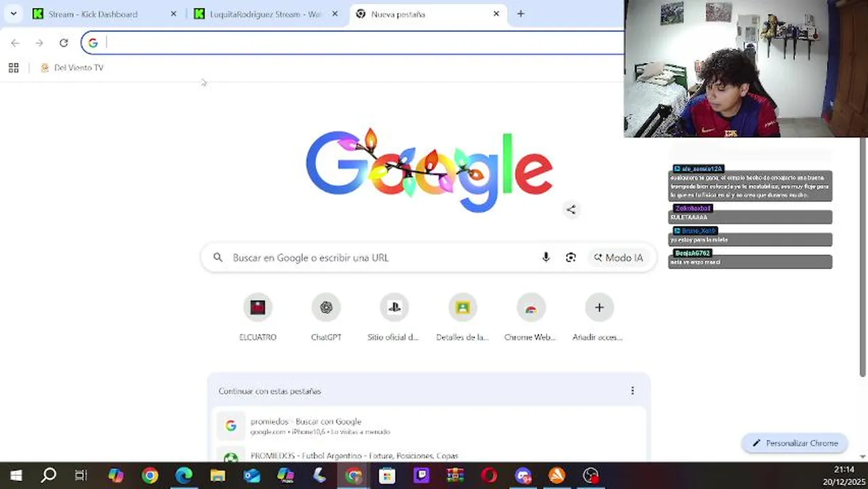868x489 pixels.
Task: Click Zekobaxbot username in chat overlay
Action: coord(693,208)
